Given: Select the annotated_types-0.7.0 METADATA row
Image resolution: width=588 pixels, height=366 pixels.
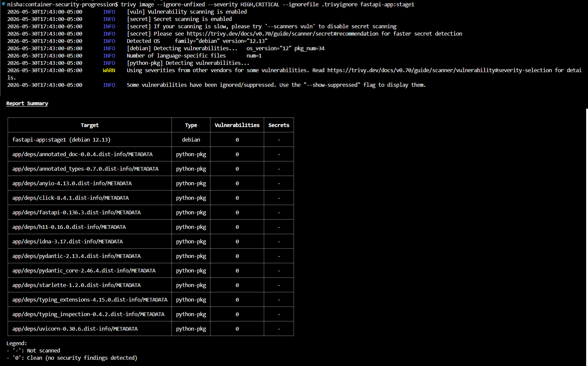Looking at the screenshot, I should pos(151,169).
